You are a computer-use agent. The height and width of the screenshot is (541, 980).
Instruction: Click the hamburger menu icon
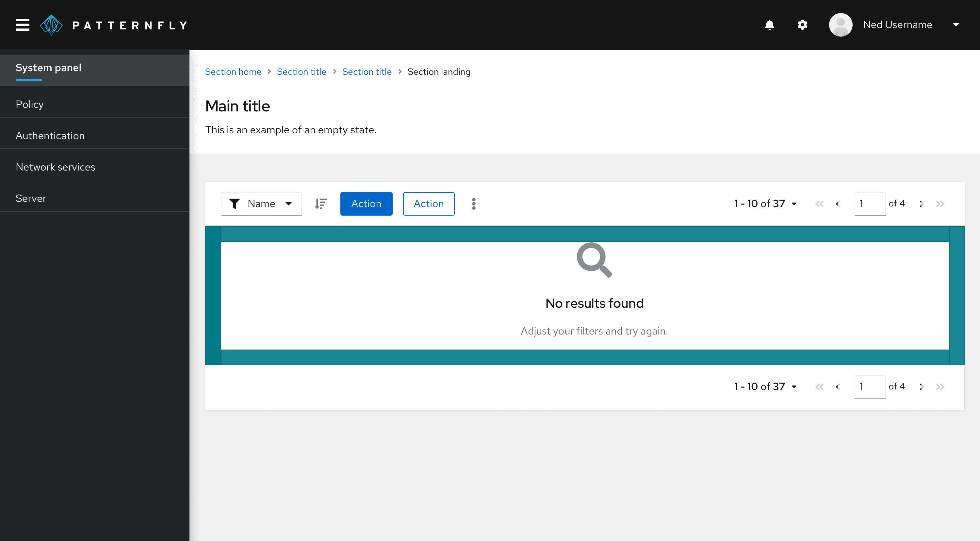pyautogui.click(x=23, y=25)
